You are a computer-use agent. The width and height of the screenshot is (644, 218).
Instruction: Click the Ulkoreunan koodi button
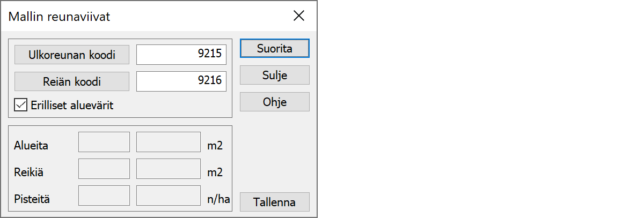pos(72,55)
